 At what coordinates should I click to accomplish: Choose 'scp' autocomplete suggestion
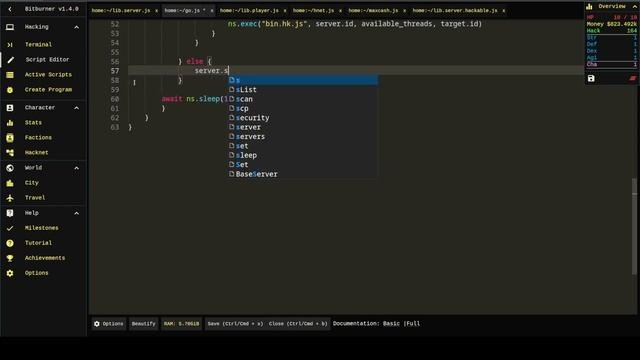tap(303, 109)
